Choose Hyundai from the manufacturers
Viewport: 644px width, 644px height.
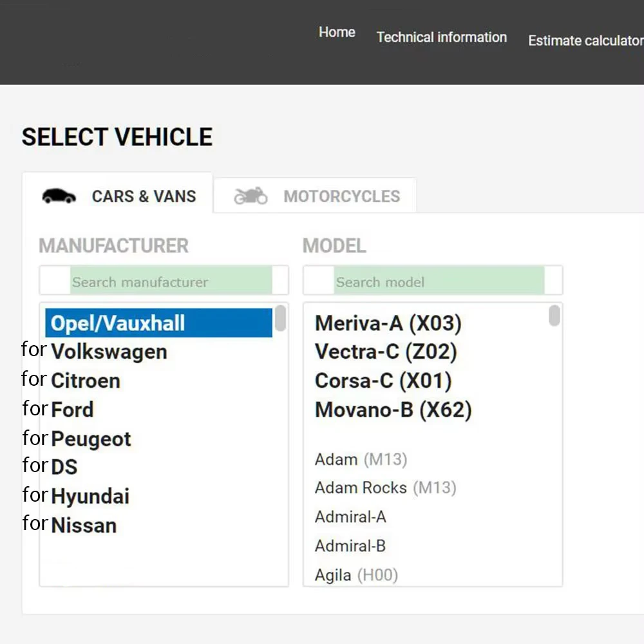(90, 497)
